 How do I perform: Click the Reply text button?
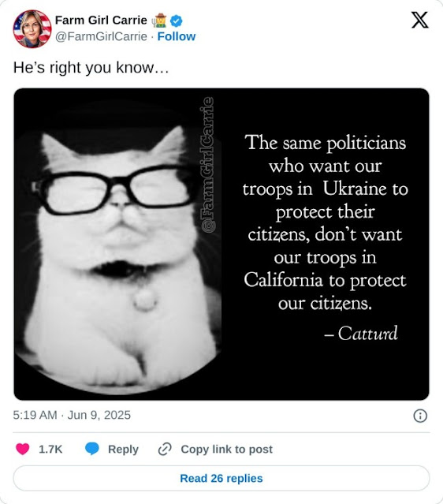tap(123, 449)
